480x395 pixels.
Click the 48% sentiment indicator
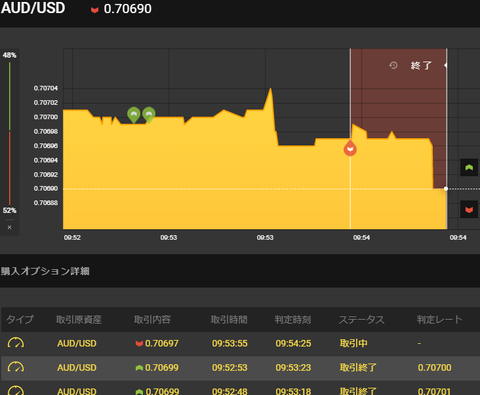click(9, 55)
